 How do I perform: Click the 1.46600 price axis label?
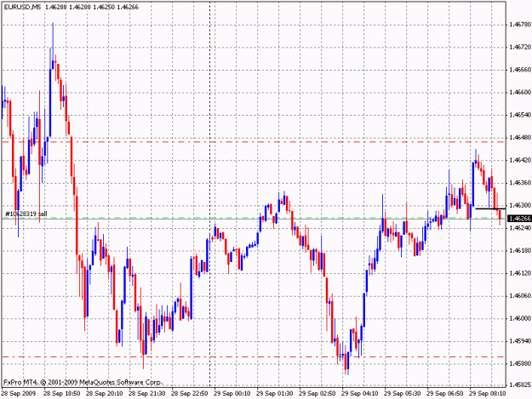[520, 92]
